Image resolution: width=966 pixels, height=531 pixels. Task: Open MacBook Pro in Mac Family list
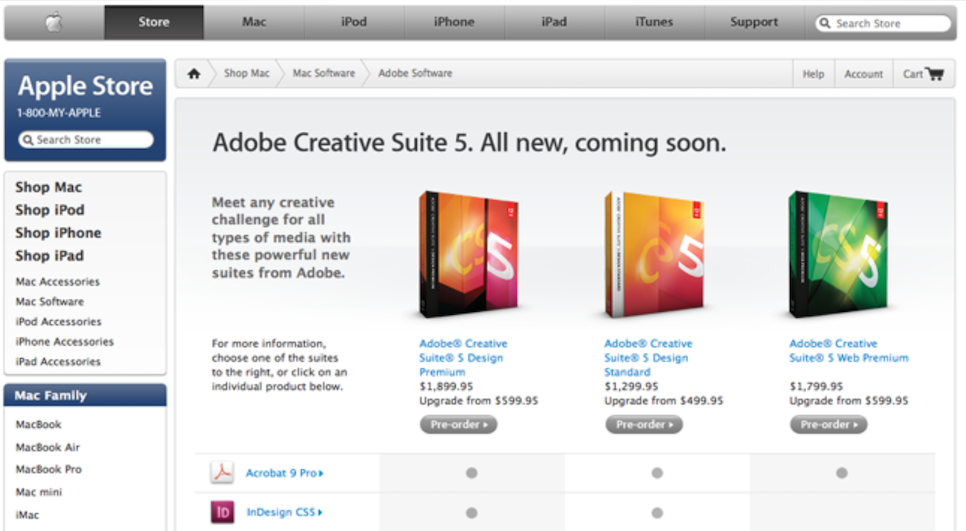(48, 469)
